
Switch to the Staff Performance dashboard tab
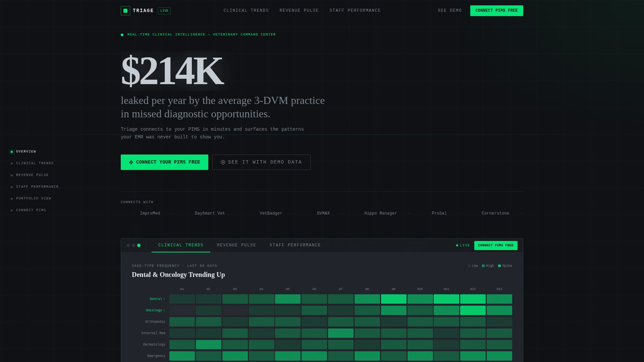(x=295, y=245)
